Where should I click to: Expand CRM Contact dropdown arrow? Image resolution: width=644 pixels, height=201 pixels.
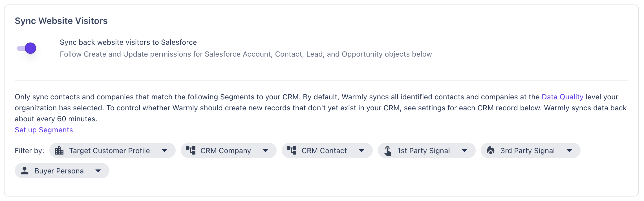(361, 151)
